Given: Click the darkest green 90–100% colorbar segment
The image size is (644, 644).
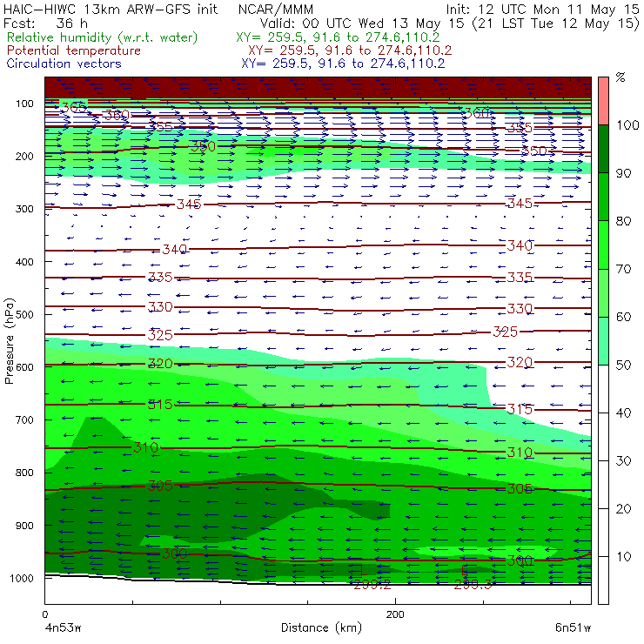Looking at the screenshot, I should click(603, 149).
